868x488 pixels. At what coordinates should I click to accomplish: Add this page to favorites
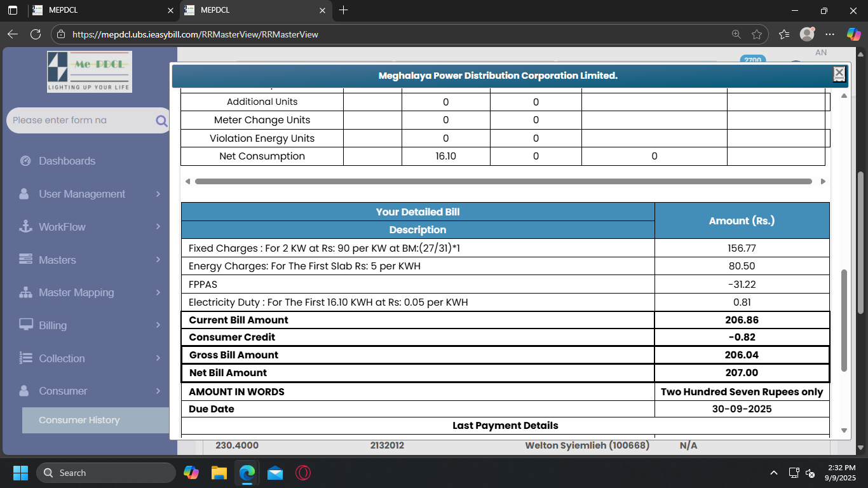point(757,34)
